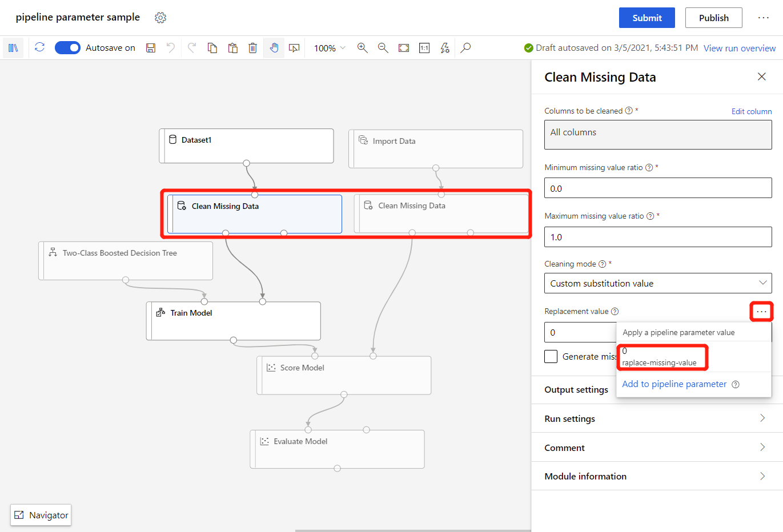Select the pan hand tool

(x=274, y=48)
